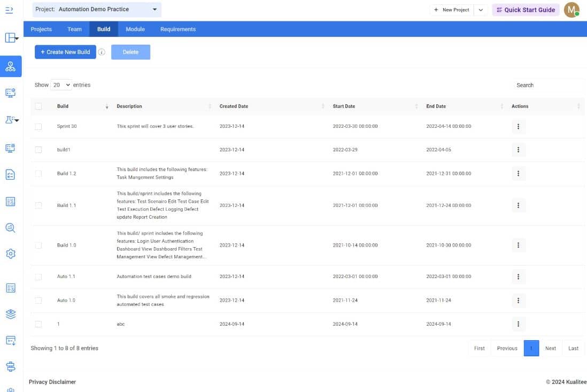Open the flask test lab icon in the sidebar
587x392 pixels.
pos(11,120)
